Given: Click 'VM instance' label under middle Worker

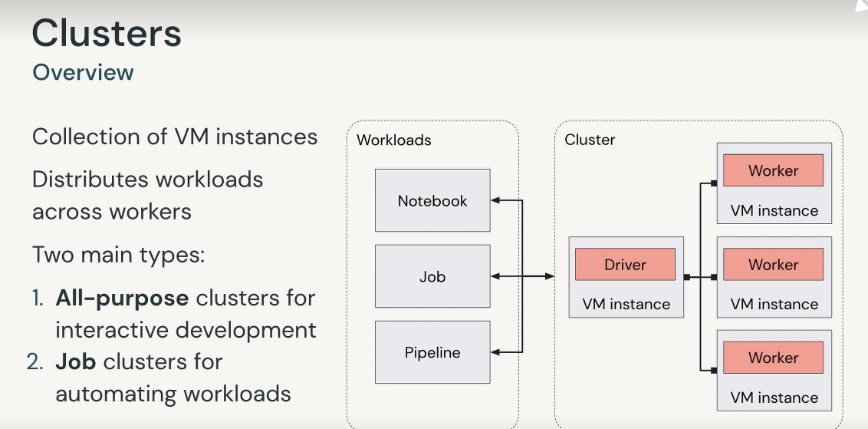Looking at the screenshot, I should [774, 304].
